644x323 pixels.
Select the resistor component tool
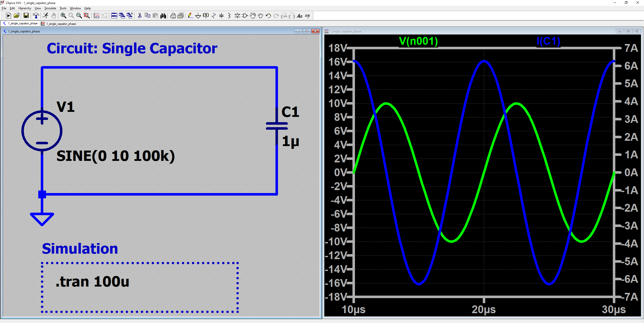pos(214,16)
